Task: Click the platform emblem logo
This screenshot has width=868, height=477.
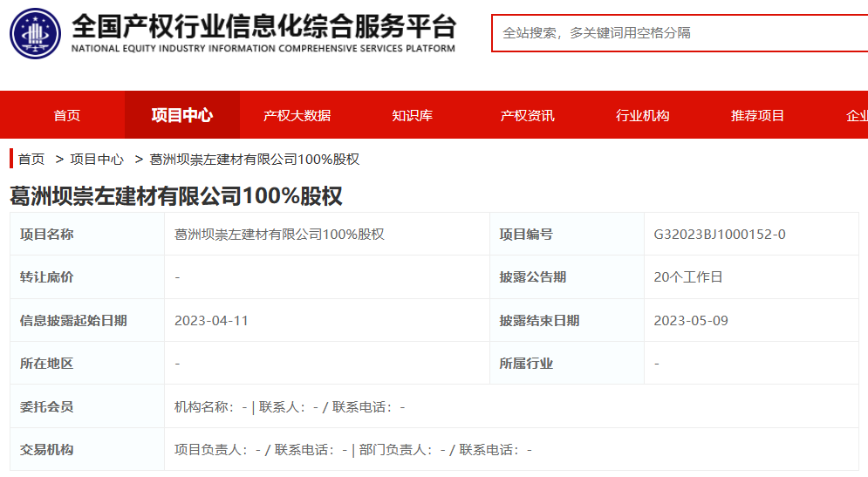Action: click(x=35, y=33)
